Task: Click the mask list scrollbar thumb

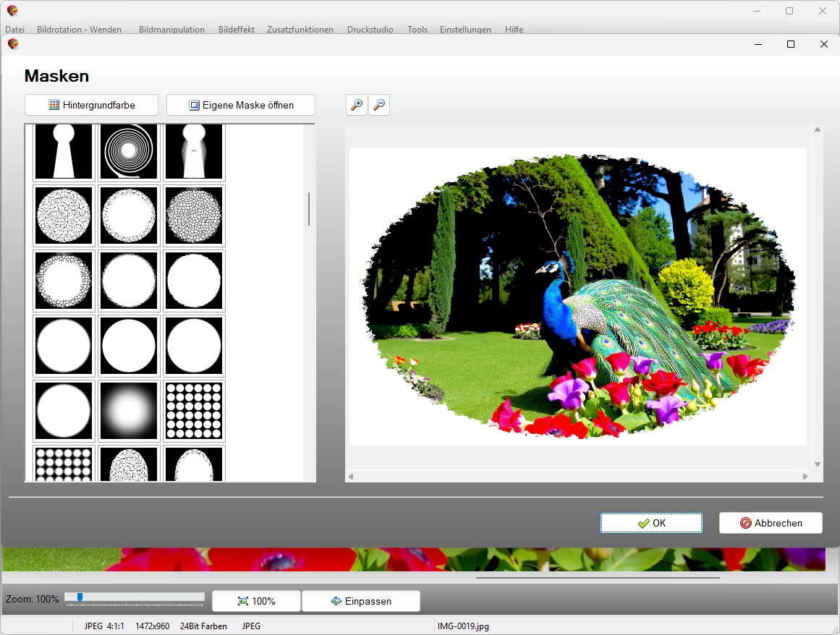Action: tap(309, 208)
